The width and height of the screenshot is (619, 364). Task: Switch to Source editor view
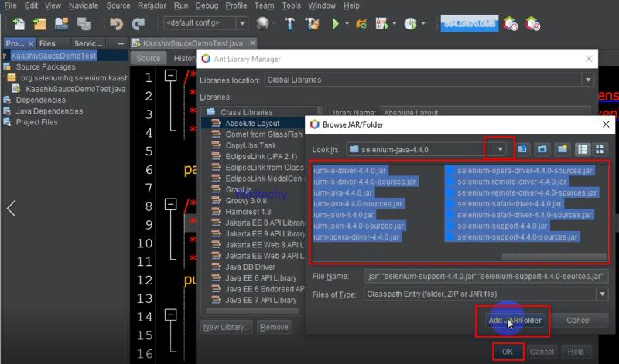point(149,59)
